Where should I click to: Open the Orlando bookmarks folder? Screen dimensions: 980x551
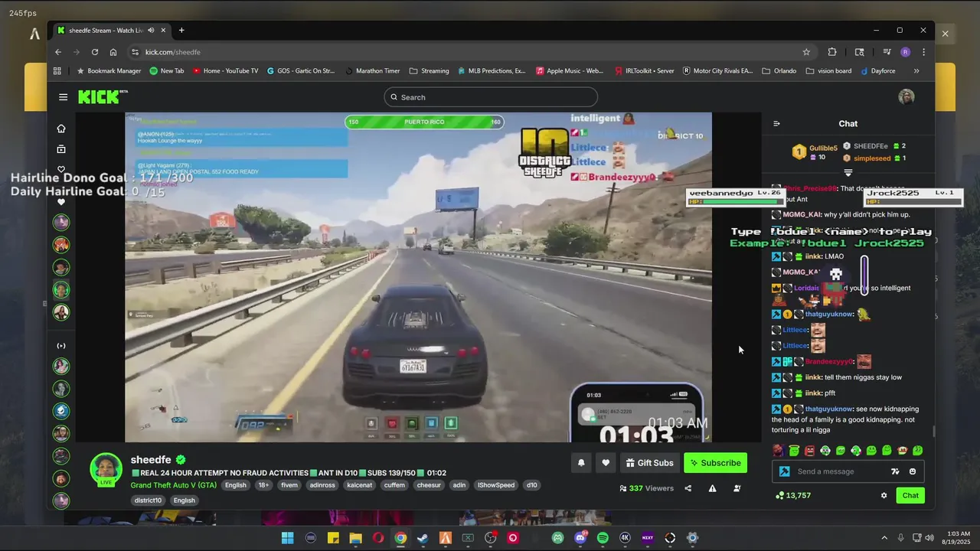coord(779,71)
